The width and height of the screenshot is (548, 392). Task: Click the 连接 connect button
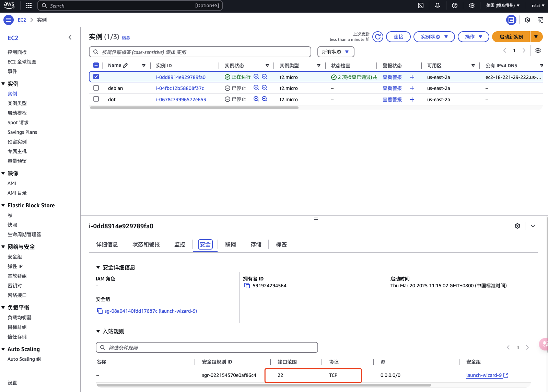coord(398,37)
